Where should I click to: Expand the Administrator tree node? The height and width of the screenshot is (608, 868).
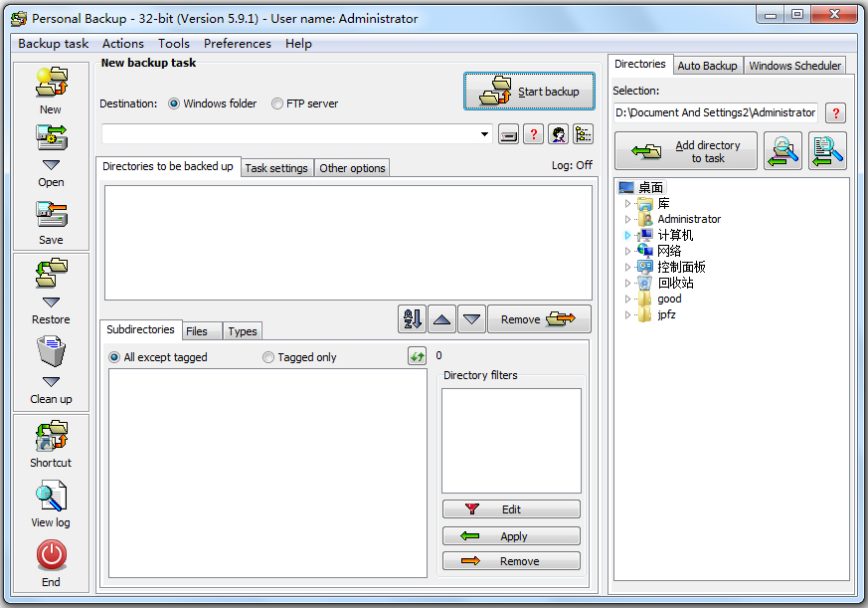click(x=627, y=220)
